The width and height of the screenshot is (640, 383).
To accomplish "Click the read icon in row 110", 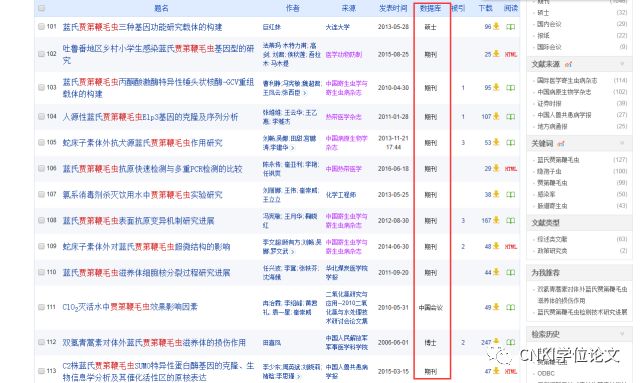I will (511, 272).
